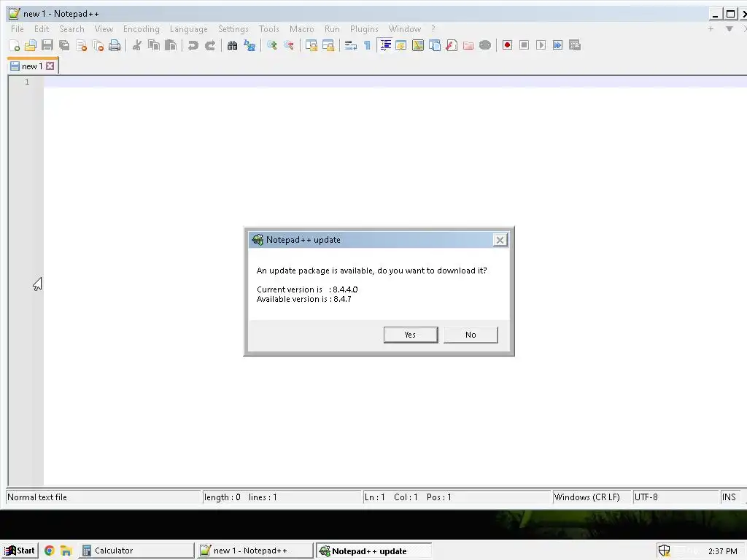Click the Playback macro icon
The width and height of the screenshot is (747, 560).
click(541, 45)
